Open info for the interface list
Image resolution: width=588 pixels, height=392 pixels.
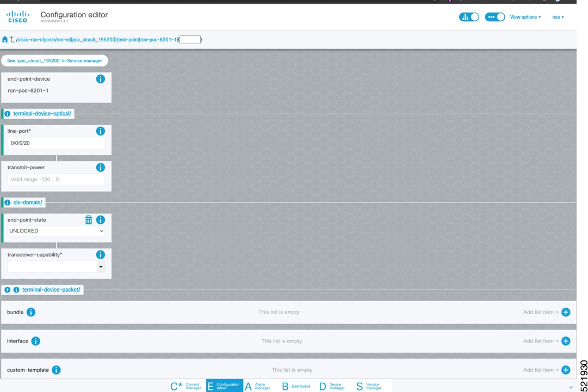tap(35, 341)
